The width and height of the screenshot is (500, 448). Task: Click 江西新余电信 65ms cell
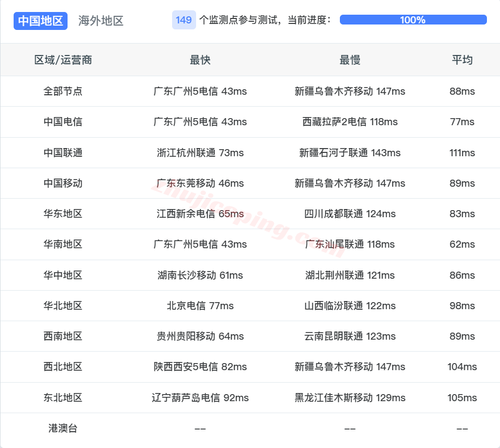pos(200,213)
